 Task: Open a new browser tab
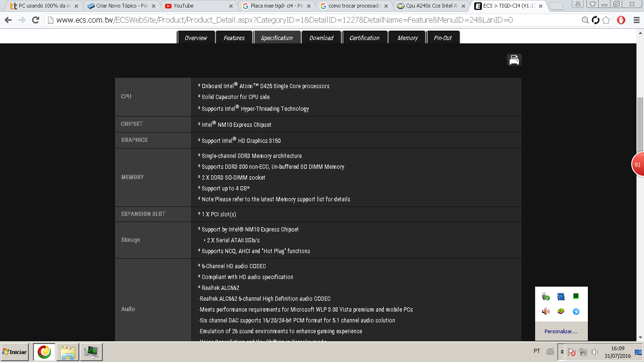pos(557,6)
